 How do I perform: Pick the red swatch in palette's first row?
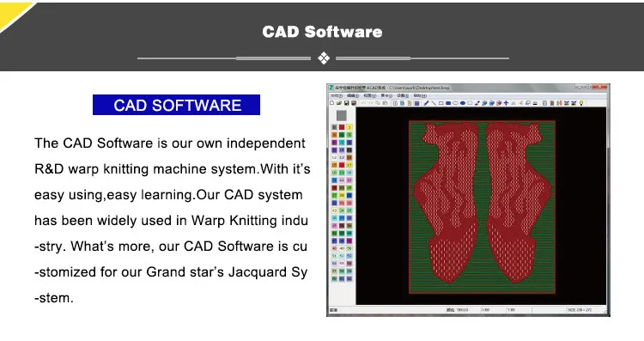342,127
